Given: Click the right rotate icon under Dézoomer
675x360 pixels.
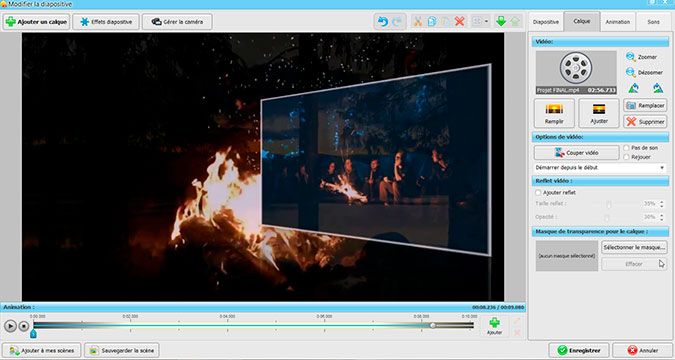Looking at the screenshot, I should [657, 88].
